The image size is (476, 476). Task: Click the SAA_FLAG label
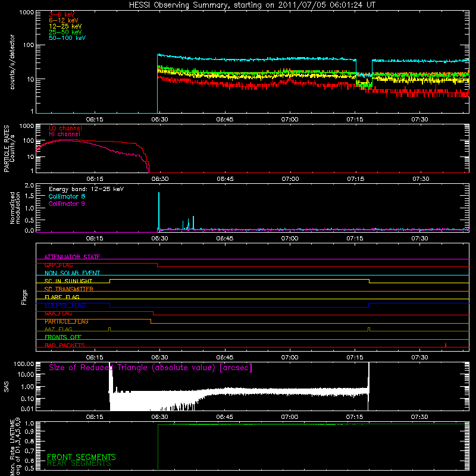pos(58,314)
